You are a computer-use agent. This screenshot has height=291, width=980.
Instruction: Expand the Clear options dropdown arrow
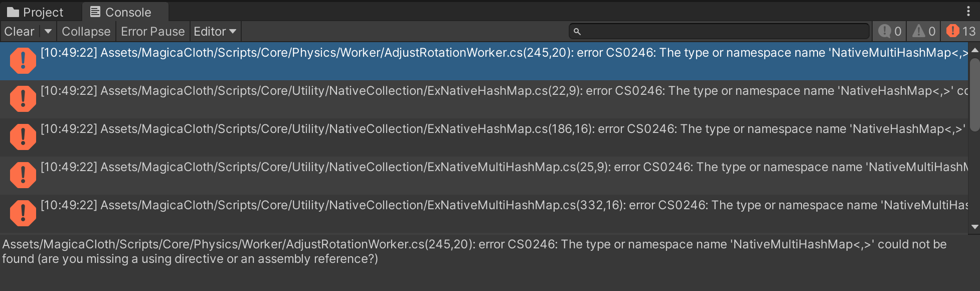[x=48, y=32]
